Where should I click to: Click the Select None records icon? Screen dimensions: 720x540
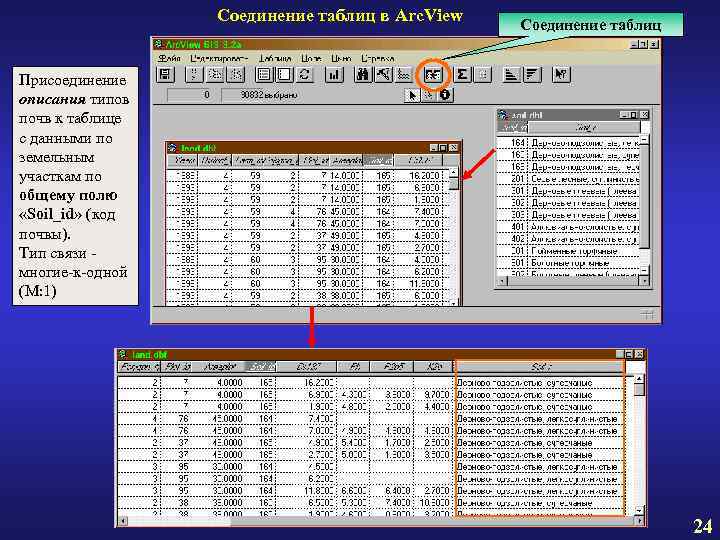284,74
